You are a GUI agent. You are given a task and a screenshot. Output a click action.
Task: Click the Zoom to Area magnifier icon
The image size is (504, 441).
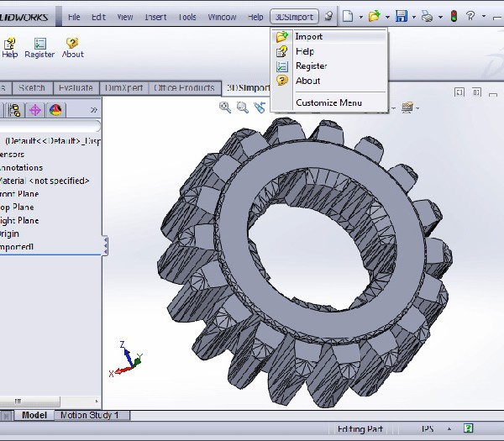click(x=243, y=108)
